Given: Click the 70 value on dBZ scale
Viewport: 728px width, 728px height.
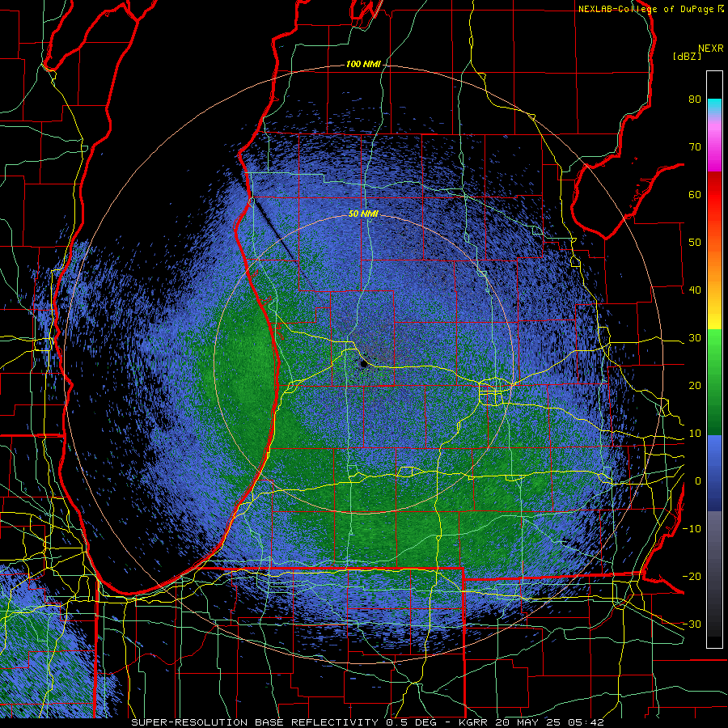Looking at the screenshot, I should (x=695, y=147).
